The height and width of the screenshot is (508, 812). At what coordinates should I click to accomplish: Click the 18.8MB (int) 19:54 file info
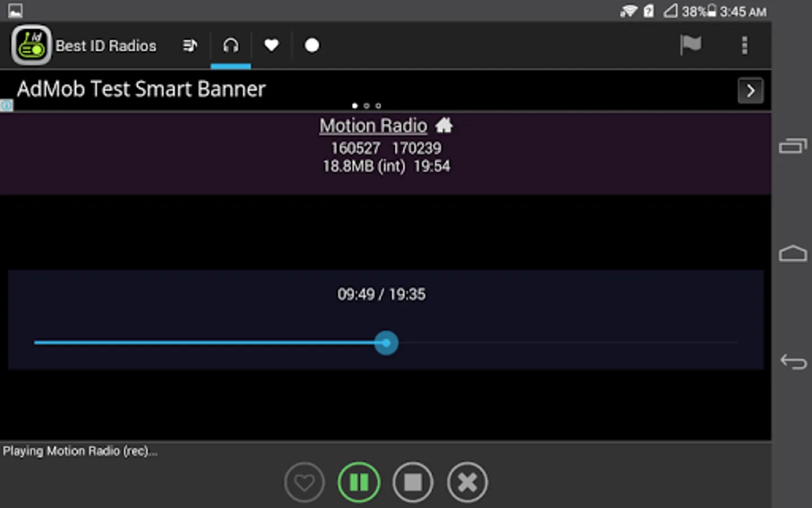click(x=386, y=167)
